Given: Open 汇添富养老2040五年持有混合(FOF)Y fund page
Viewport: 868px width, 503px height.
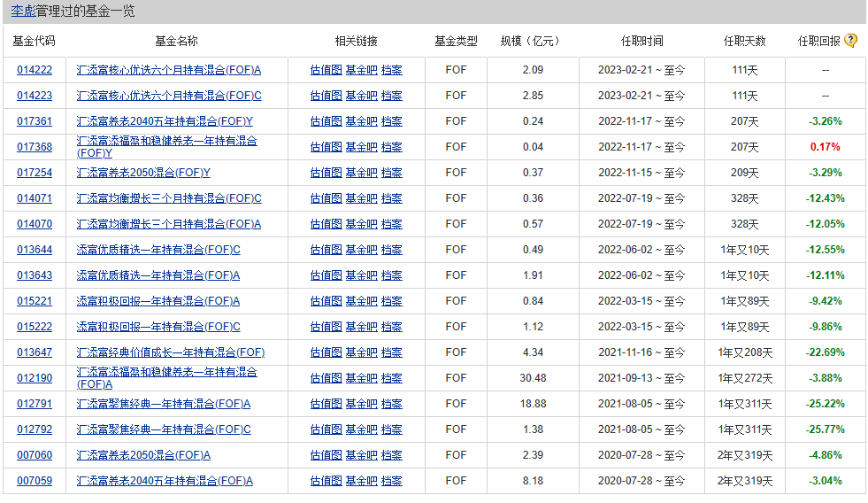Looking at the screenshot, I should tap(165, 121).
